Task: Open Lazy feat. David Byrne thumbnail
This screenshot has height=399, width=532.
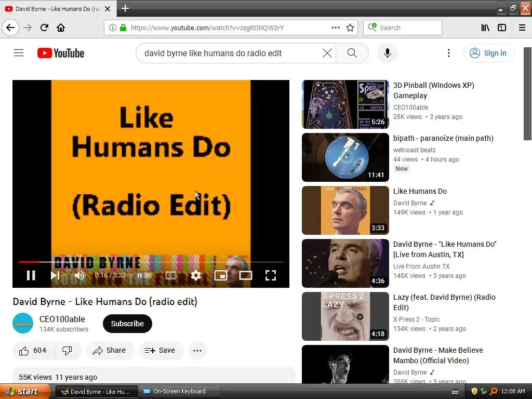Action: click(345, 316)
